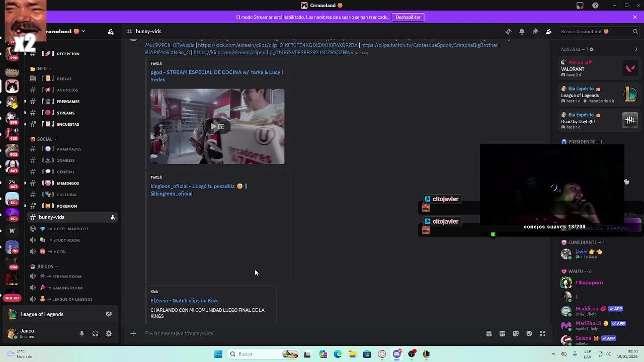Open League of Legends activity panel icon

pyautogui.click(x=108, y=314)
